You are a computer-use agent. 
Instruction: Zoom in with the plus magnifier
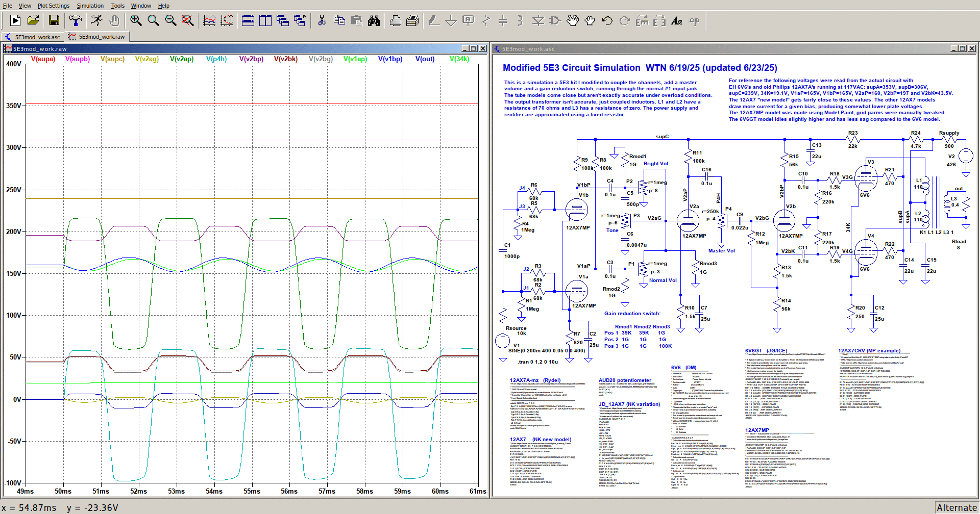136,20
